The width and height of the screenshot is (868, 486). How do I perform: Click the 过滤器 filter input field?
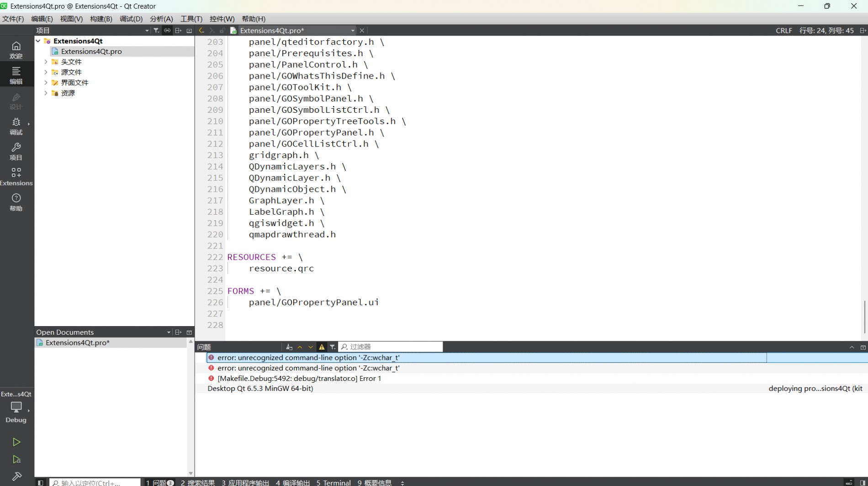click(393, 347)
